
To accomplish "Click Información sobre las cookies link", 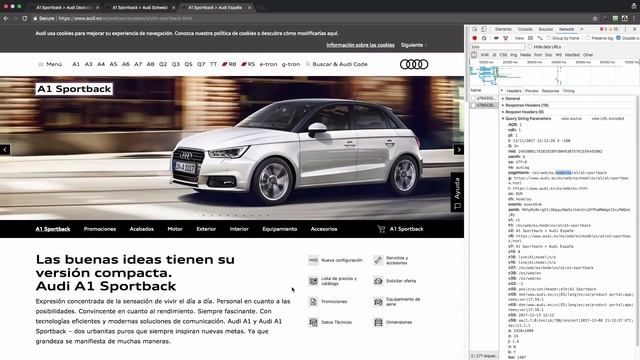I will [360, 45].
